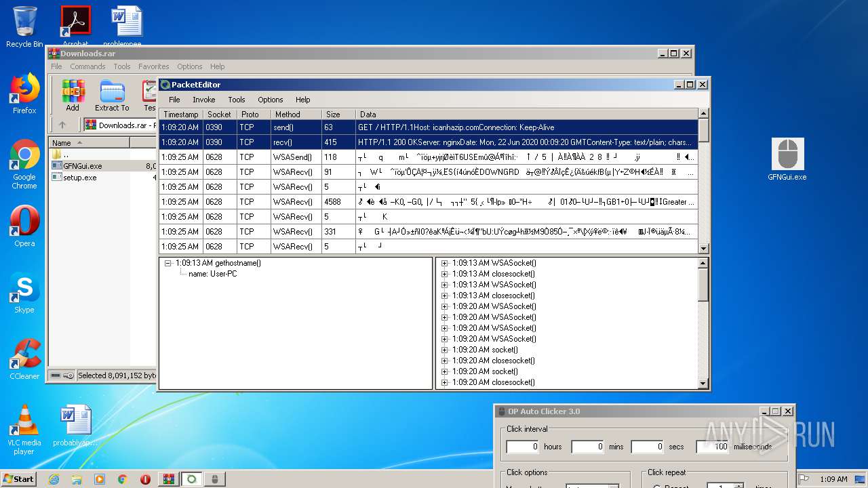This screenshot has width=868, height=488.
Task: Select the recv() packet row of size 415
Action: 429,142
